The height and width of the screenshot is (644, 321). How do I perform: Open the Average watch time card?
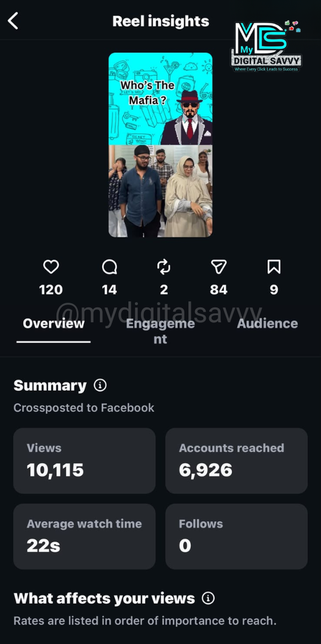point(84,536)
